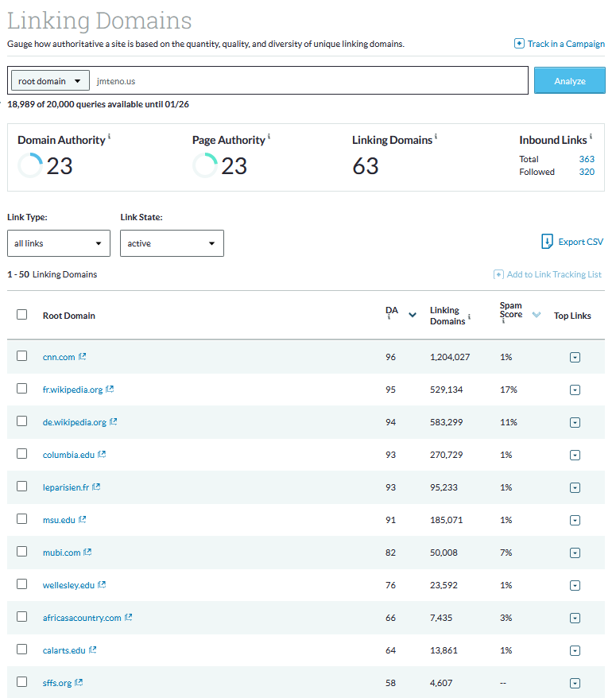This screenshot has width=616, height=698.
Task: Select the msu.edu row checkbox
Action: [x=22, y=519]
